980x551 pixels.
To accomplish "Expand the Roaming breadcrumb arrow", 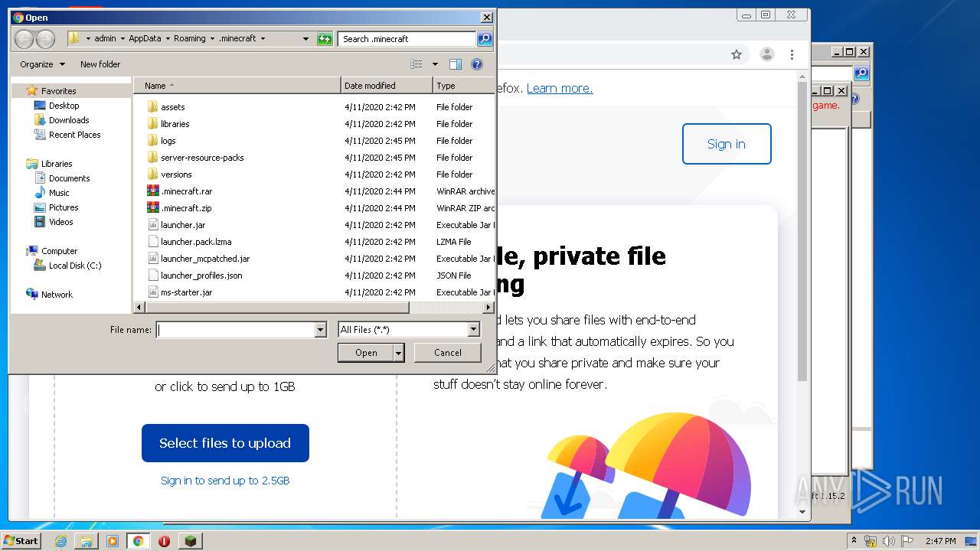I will [x=212, y=39].
